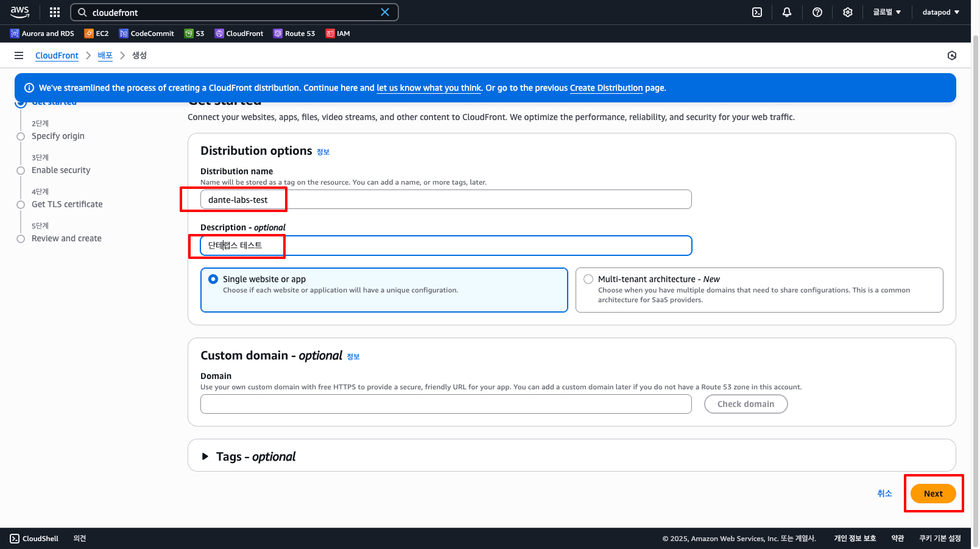Toggle side navigation hamburger menu
Image resolution: width=980 pixels, height=549 pixels.
[x=19, y=55]
